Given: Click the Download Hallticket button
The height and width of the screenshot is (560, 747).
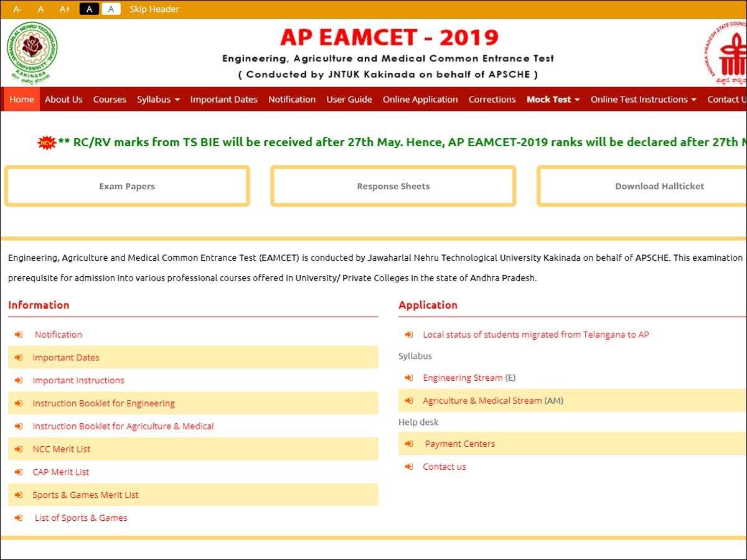Looking at the screenshot, I should tap(642, 186).
